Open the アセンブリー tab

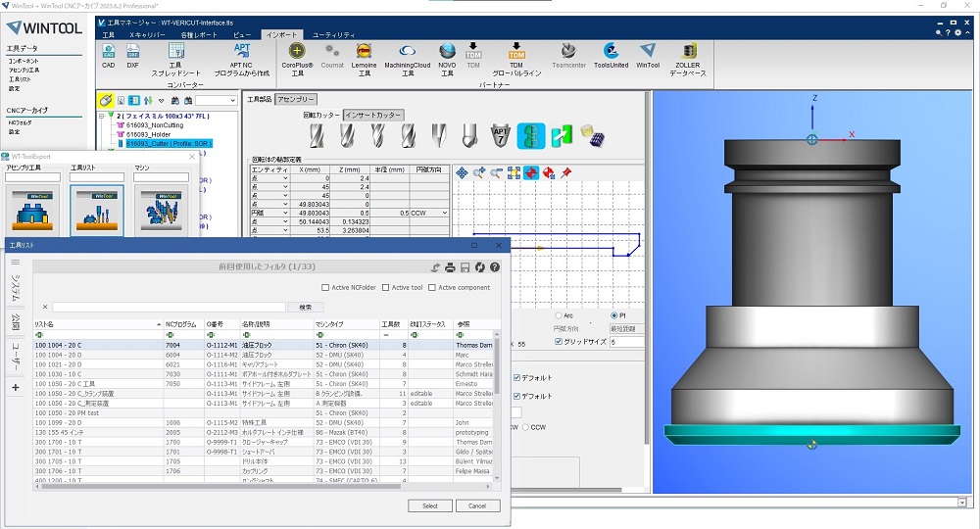[x=296, y=99]
